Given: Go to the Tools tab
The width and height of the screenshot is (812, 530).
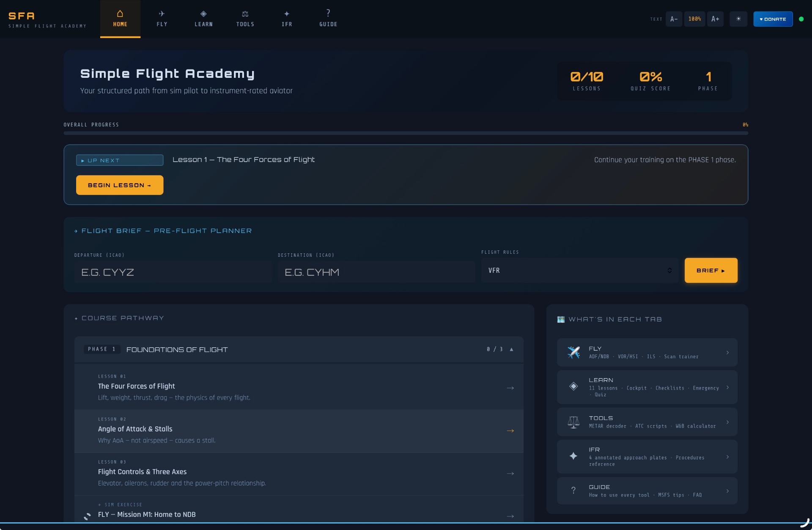Looking at the screenshot, I should tap(245, 19).
